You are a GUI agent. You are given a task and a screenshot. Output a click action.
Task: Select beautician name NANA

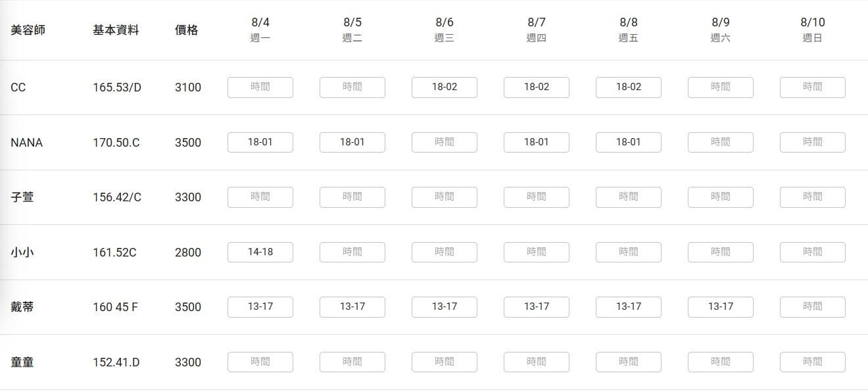(x=27, y=143)
